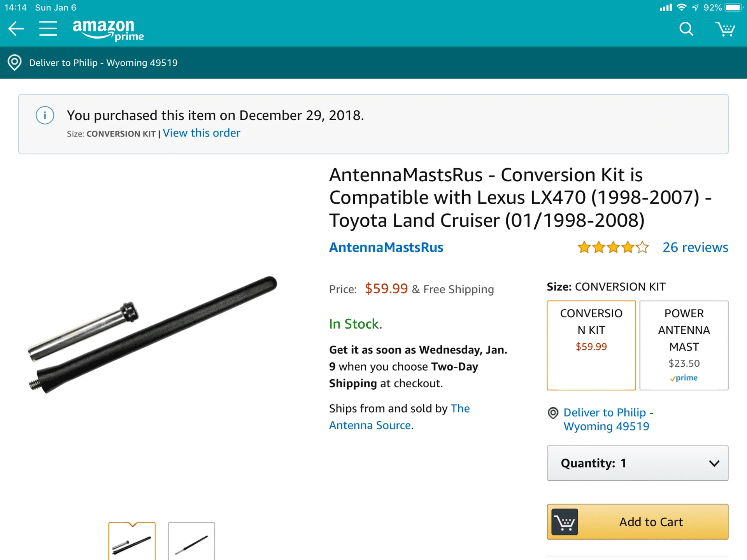Select the CONVERSION KIT size option
The width and height of the screenshot is (747, 560).
[x=591, y=345]
